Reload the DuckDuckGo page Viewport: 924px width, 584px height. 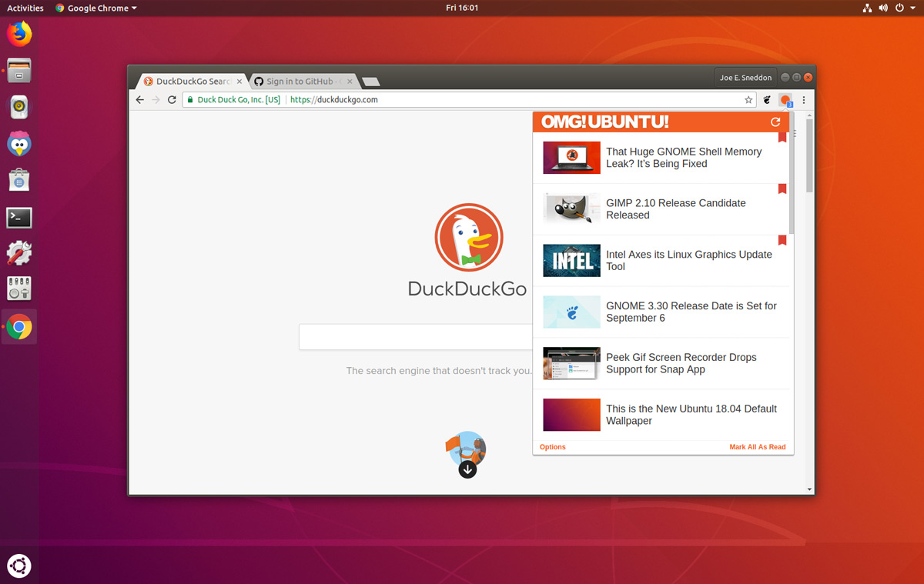[171, 99]
